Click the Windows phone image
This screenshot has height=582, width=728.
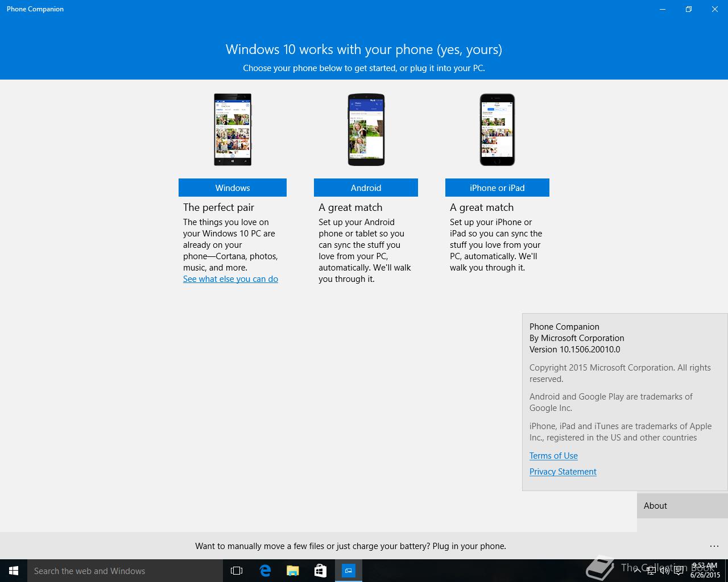(x=233, y=130)
